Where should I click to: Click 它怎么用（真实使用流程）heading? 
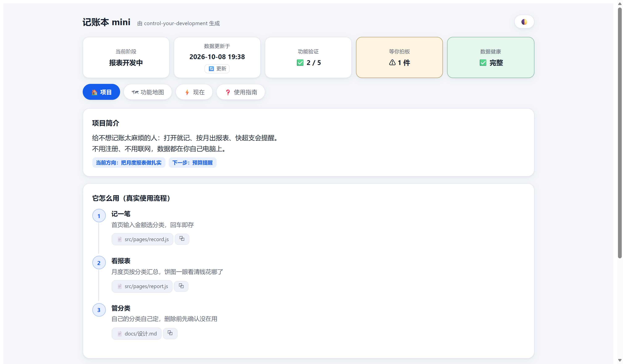point(131,198)
